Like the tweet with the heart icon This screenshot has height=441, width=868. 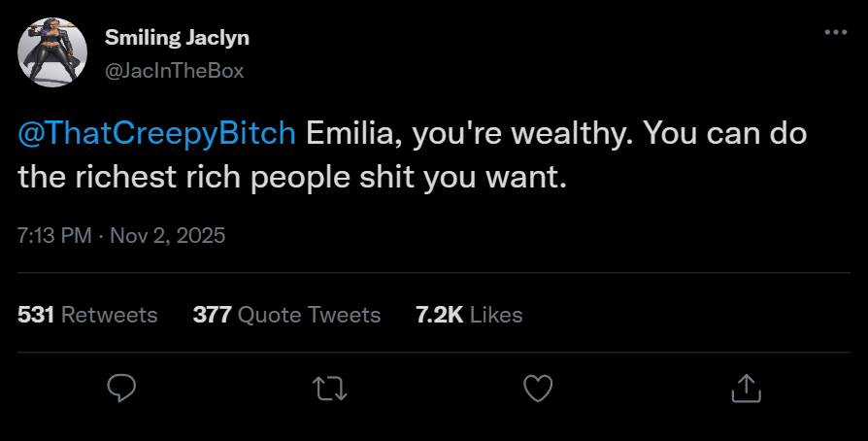coord(537,389)
